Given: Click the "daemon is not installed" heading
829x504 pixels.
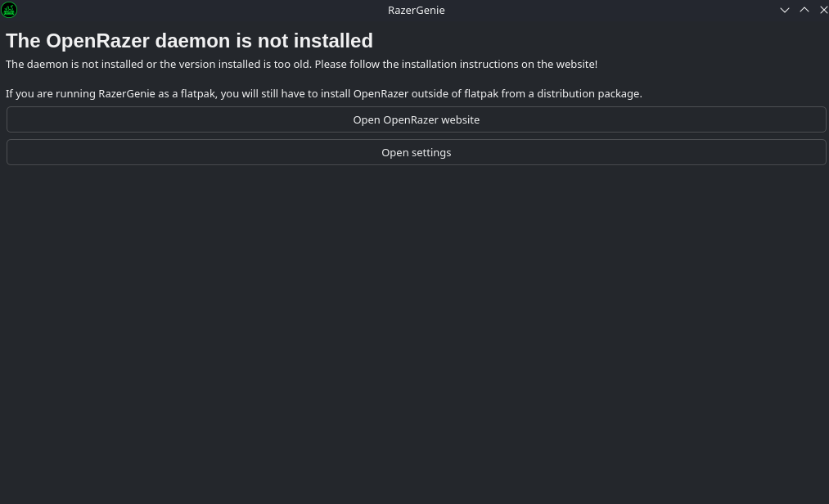Looking at the screenshot, I should (x=246, y=41).
